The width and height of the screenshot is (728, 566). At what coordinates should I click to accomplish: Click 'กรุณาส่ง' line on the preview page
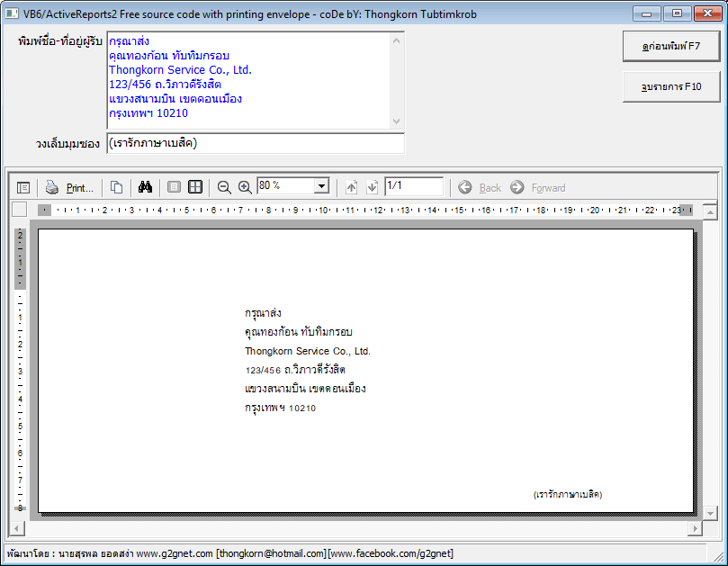pyautogui.click(x=263, y=313)
